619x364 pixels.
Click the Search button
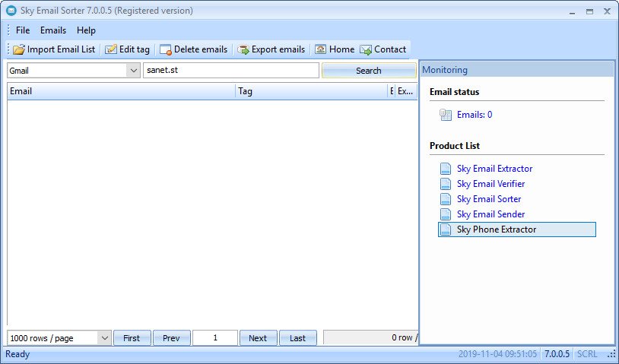pos(369,71)
